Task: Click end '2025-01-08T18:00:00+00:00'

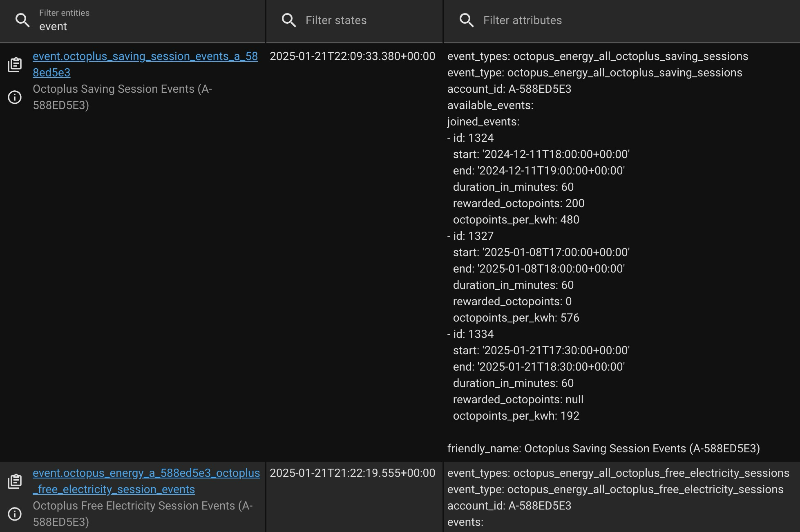Action: (539, 269)
